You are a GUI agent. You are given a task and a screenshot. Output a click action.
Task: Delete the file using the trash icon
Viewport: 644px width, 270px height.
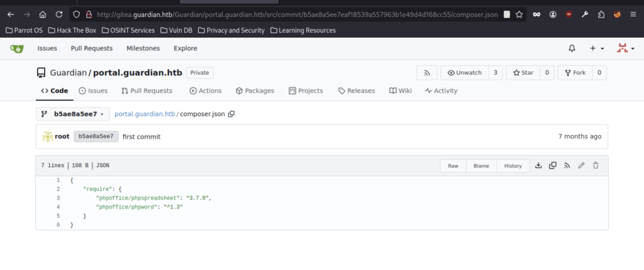[x=596, y=166]
